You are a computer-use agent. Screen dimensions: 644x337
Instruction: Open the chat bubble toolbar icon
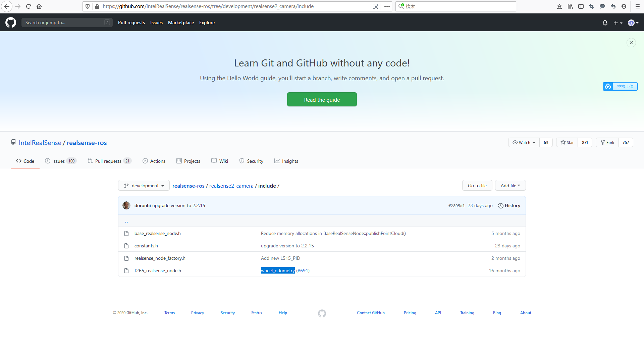click(602, 6)
